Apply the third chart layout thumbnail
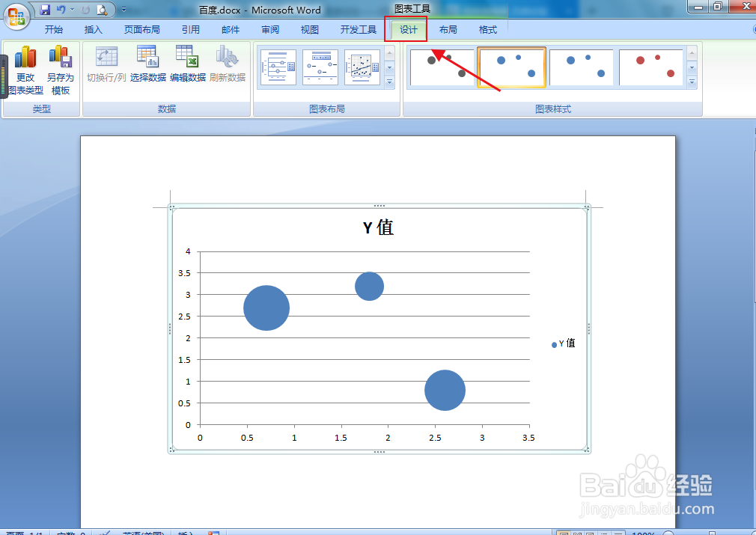This screenshot has height=535, width=756. (x=362, y=67)
